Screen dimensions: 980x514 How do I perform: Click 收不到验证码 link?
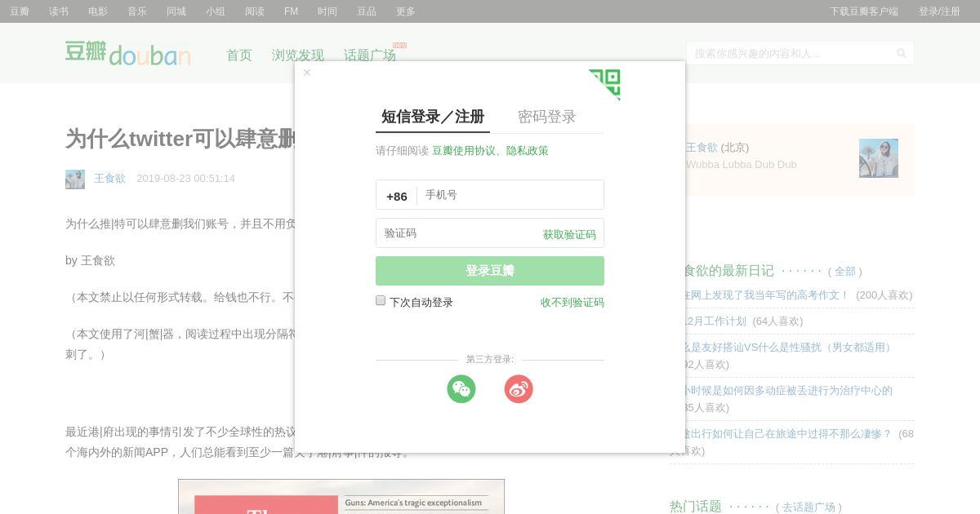(x=572, y=303)
